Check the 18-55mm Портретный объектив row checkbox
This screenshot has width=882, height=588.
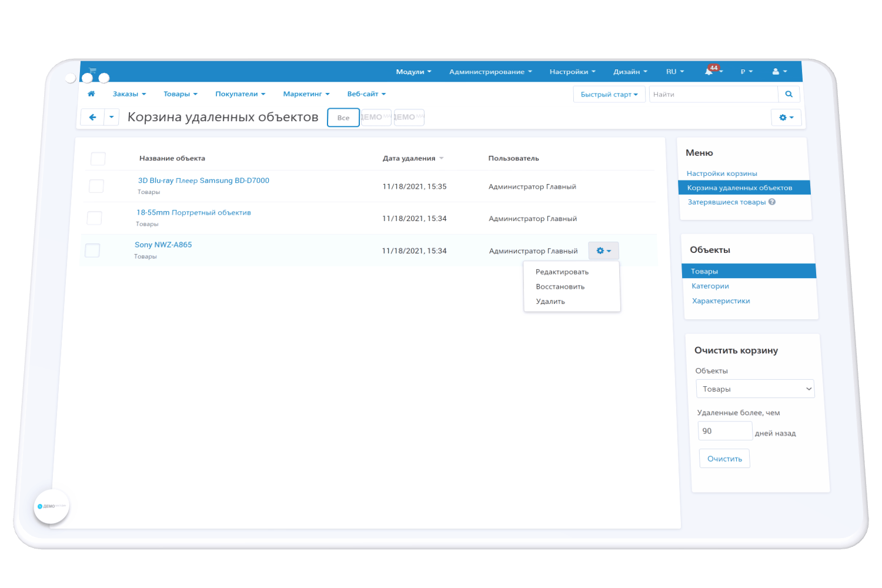pyautogui.click(x=94, y=218)
